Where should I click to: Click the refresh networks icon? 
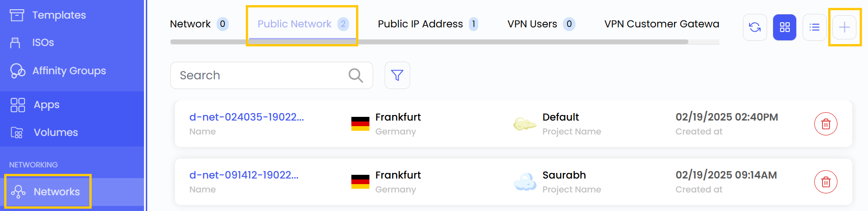pyautogui.click(x=755, y=27)
